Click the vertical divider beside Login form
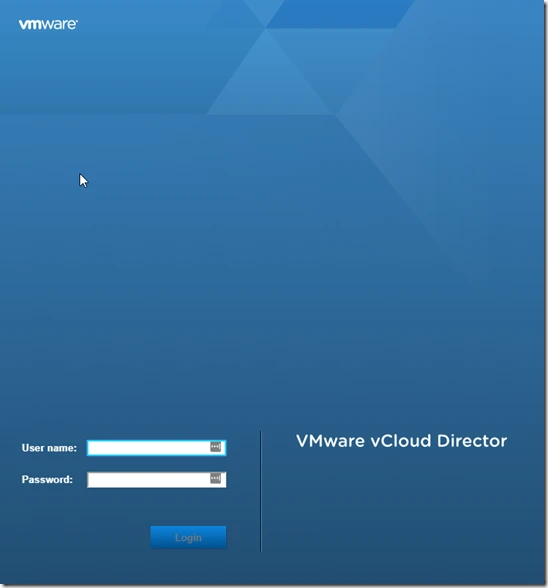Image resolution: width=548 pixels, height=588 pixels. 261,491
